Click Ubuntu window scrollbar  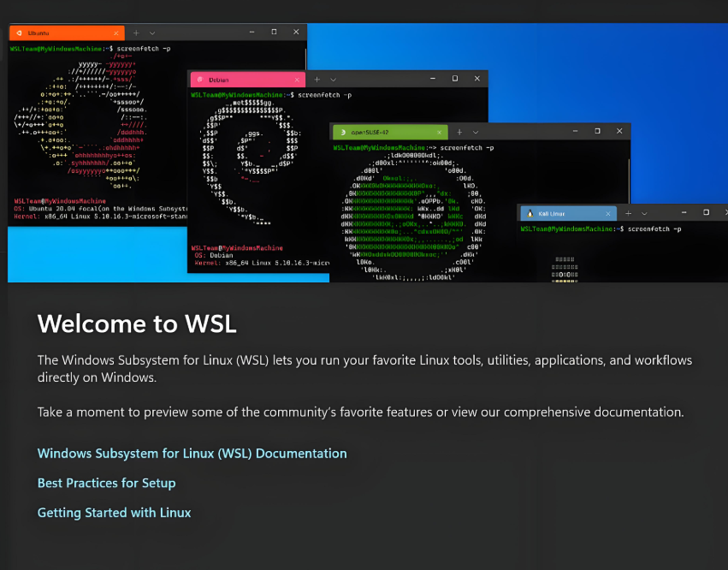305,58
